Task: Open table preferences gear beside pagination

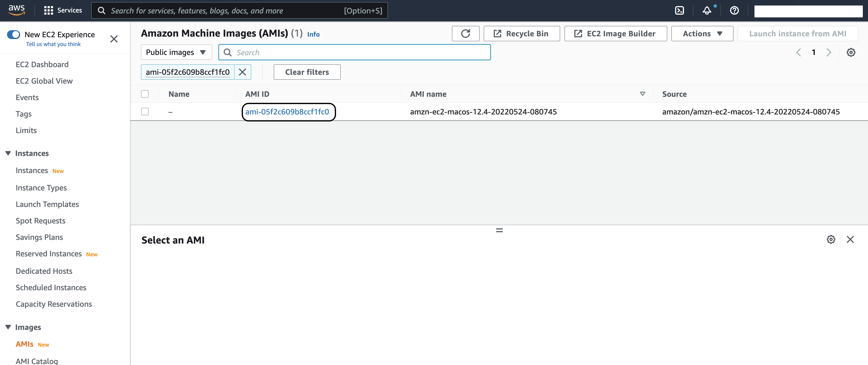Action: click(x=851, y=52)
